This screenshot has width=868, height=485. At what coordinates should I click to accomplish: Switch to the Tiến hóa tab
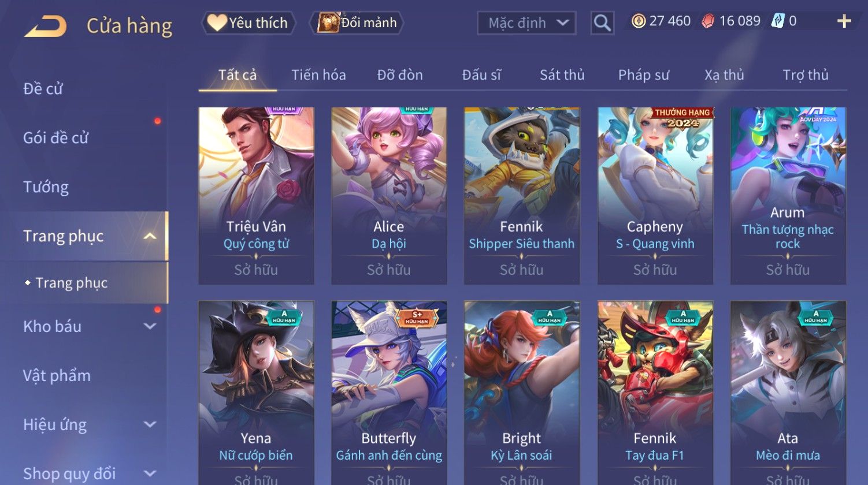click(x=318, y=75)
